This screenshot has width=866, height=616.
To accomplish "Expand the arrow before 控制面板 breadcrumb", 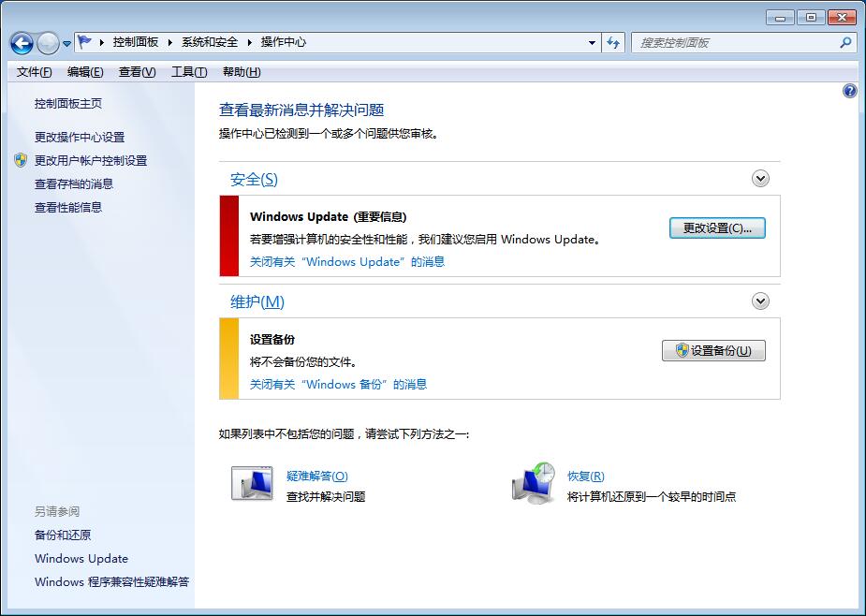I will point(102,42).
